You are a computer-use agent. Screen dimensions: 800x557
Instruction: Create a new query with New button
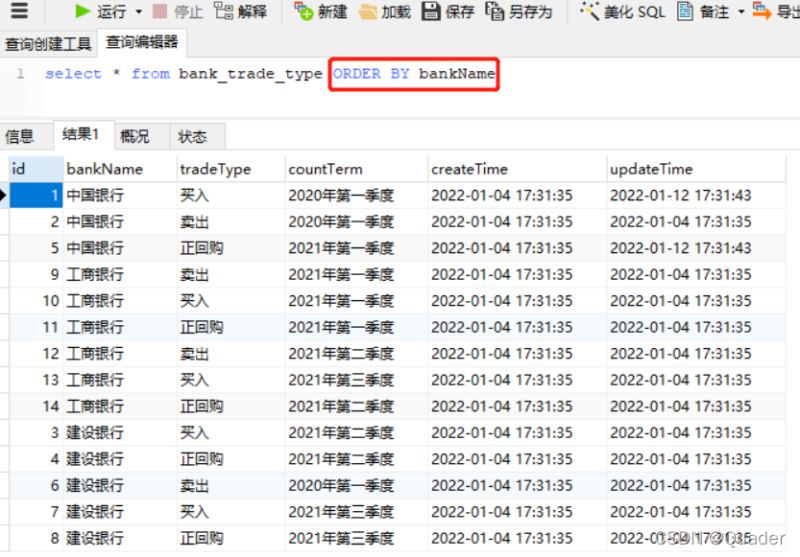[321, 11]
